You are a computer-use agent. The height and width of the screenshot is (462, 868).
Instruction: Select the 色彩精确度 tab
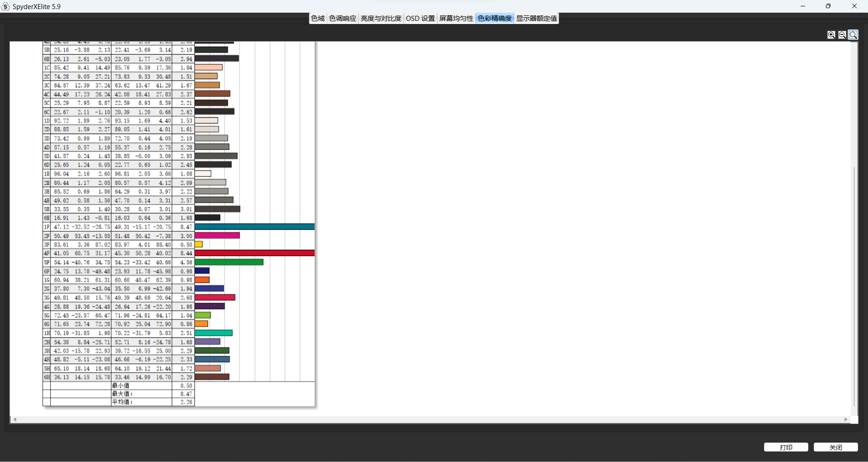[x=495, y=19]
